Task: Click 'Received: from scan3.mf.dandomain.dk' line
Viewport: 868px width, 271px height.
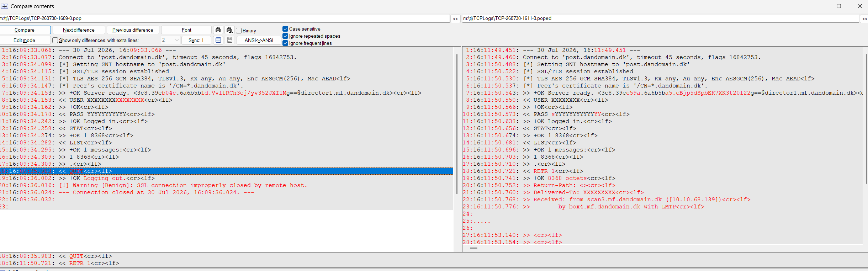Action: (662, 200)
